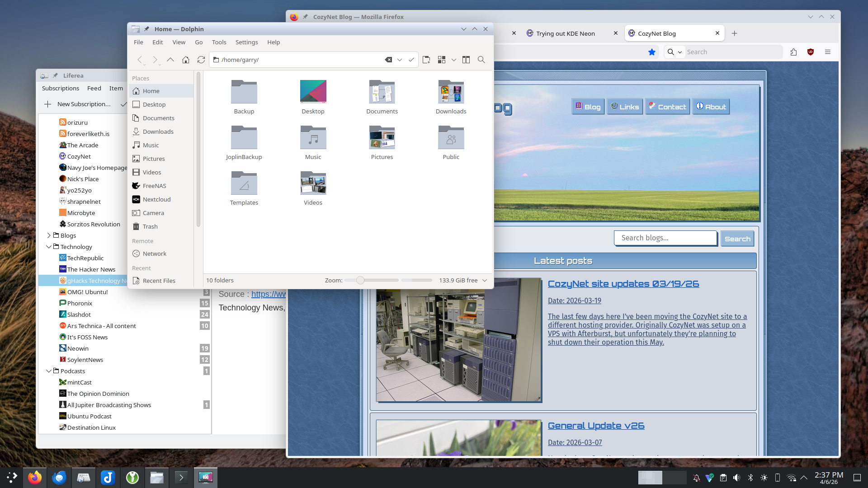Open the Nextcloud place in sidebar

pyautogui.click(x=156, y=199)
